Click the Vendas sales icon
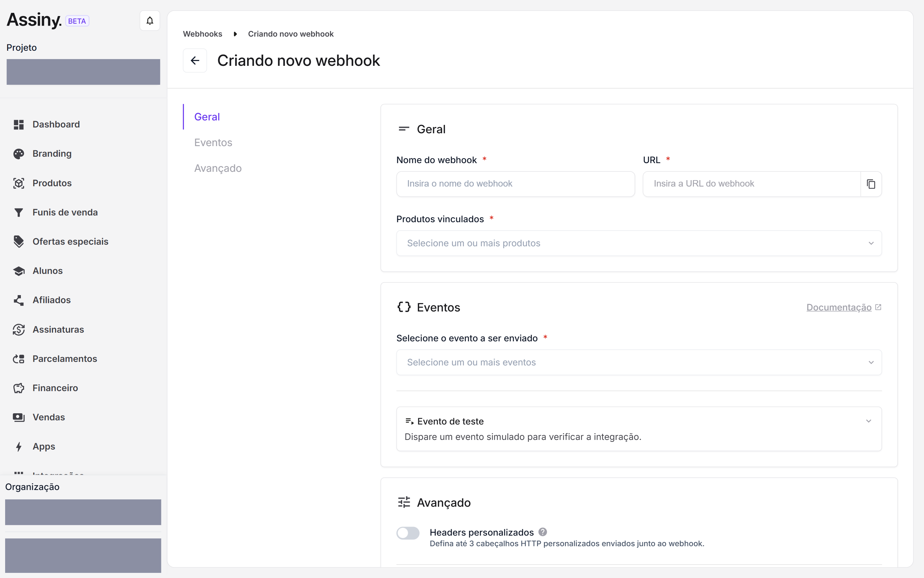This screenshot has height=578, width=924. point(19,417)
